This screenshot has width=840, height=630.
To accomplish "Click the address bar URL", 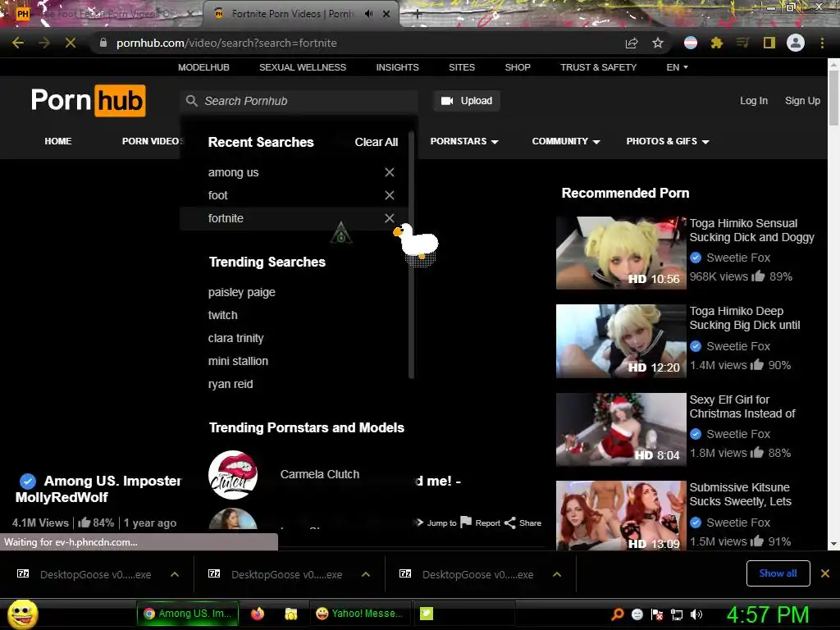I will coord(226,43).
